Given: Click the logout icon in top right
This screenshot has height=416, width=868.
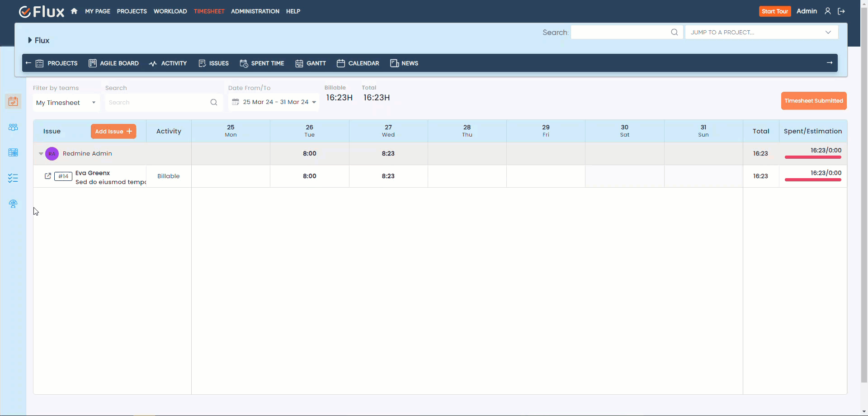Looking at the screenshot, I should pos(842,11).
